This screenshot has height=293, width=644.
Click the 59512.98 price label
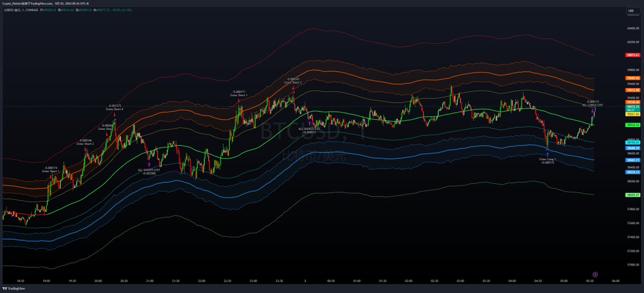pyautogui.click(x=633, y=90)
